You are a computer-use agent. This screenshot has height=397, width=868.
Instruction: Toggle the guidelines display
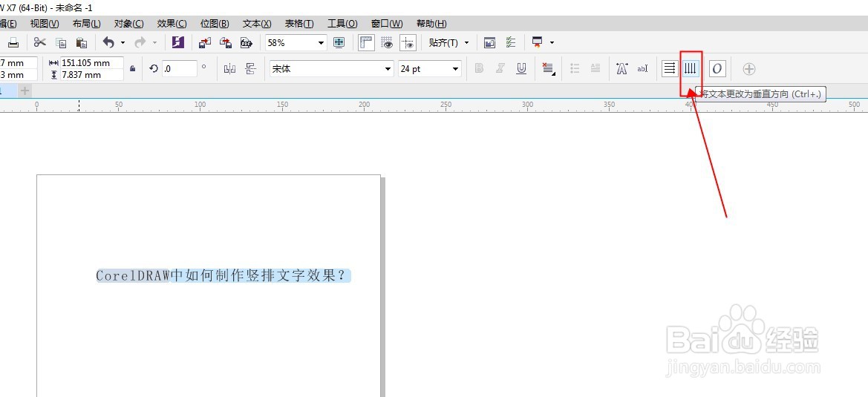408,42
